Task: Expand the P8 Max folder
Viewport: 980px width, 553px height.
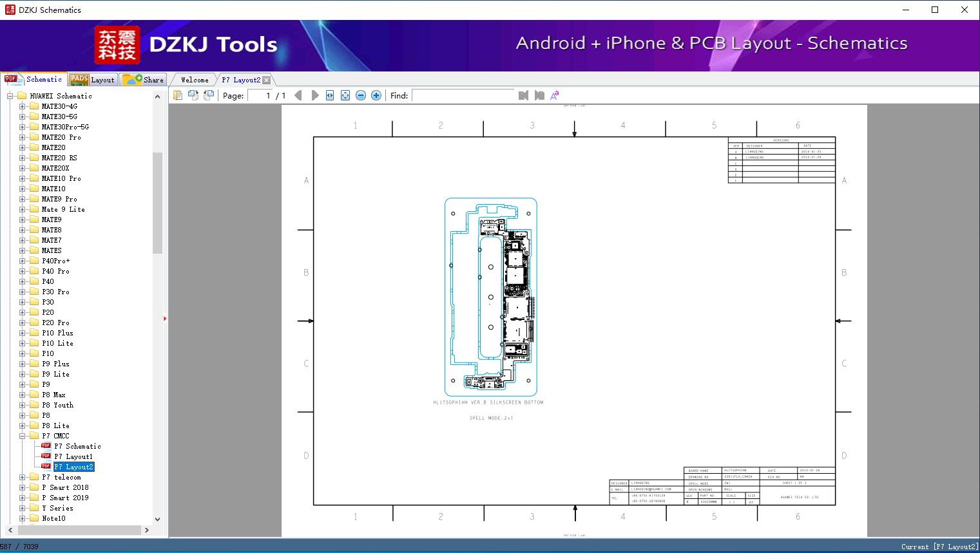Action: pos(22,395)
